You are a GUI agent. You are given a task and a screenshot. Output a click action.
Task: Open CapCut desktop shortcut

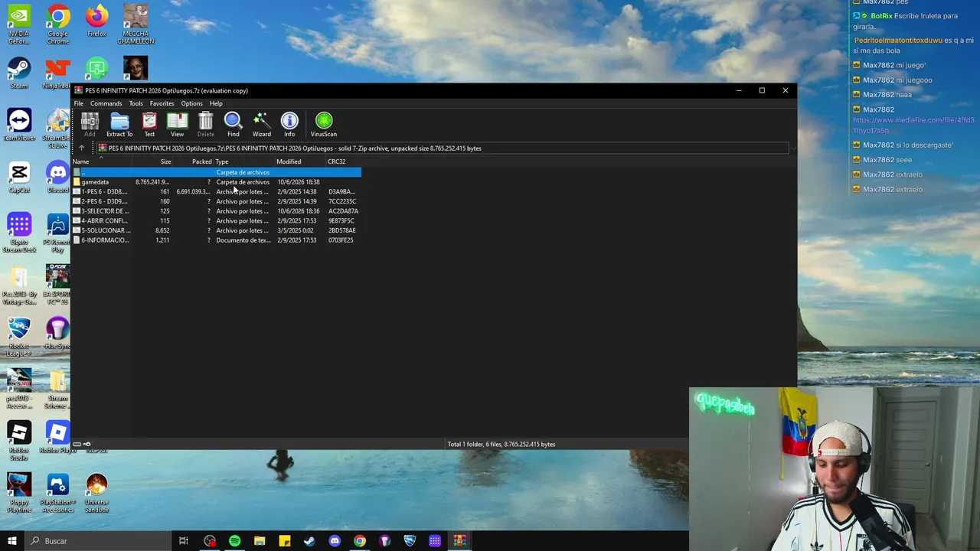click(19, 177)
